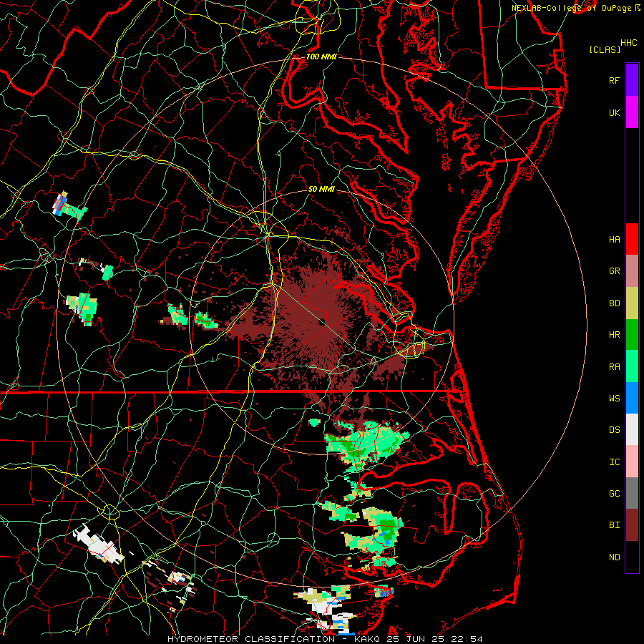Click the ND black legend swatch
The height and width of the screenshot is (644, 644).
632,557
